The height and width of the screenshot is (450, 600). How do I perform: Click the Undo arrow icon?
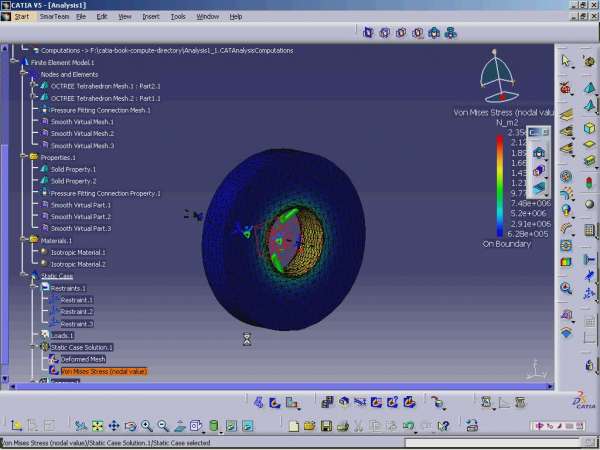coord(409,426)
